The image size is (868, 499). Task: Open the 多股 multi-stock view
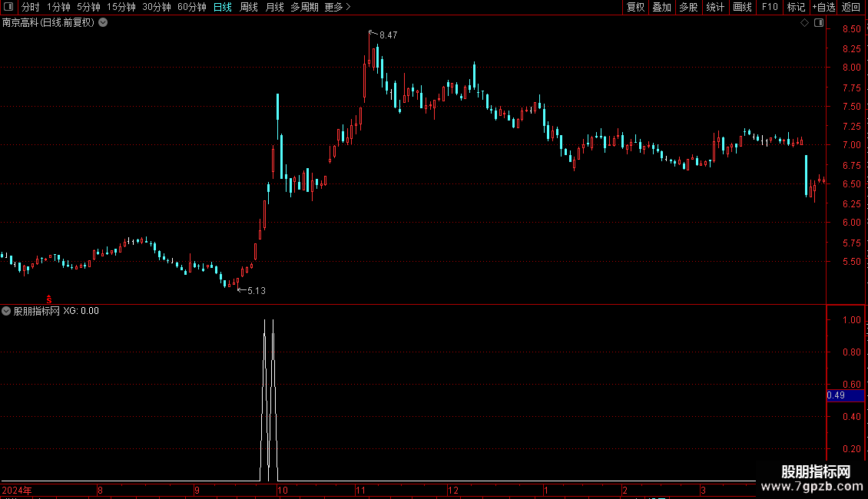(x=688, y=7)
